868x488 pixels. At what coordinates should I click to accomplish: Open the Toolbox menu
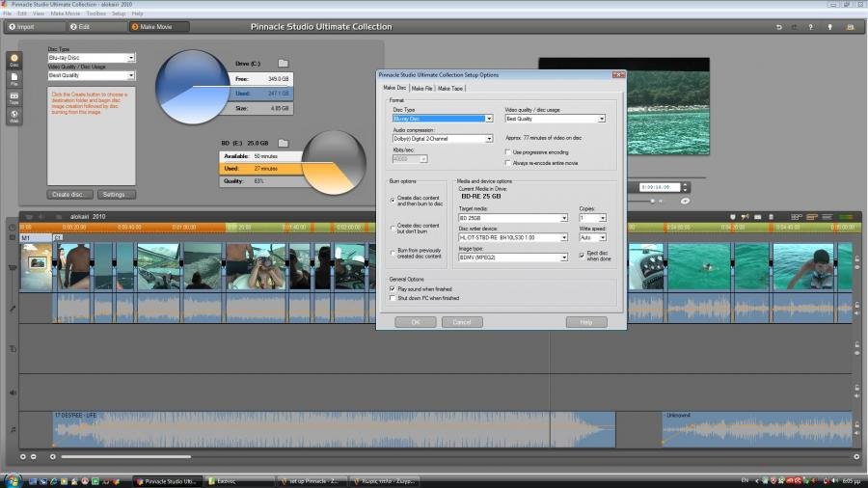tap(95, 14)
